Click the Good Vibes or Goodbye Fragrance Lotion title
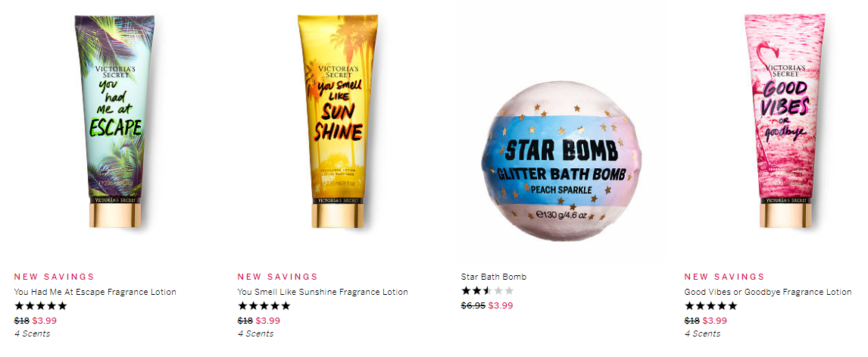 click(768, 292)
